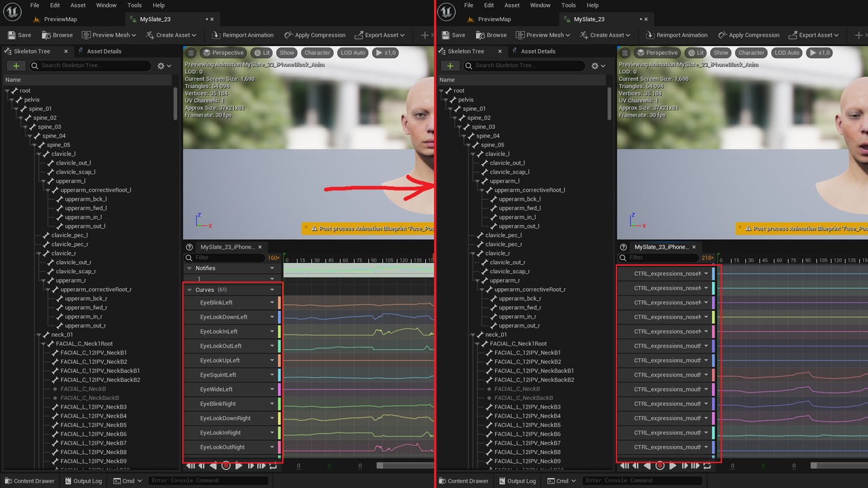Image resolution: width=868 pixels, height=488 pixels.
Task: Open playback speed x1.0 dropdown in right viewport
Action: coord(819,53)
